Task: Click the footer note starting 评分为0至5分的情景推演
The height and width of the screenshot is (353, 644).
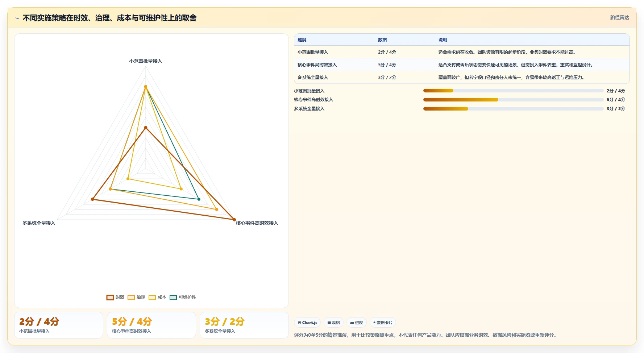Action: tap(426, 335)
